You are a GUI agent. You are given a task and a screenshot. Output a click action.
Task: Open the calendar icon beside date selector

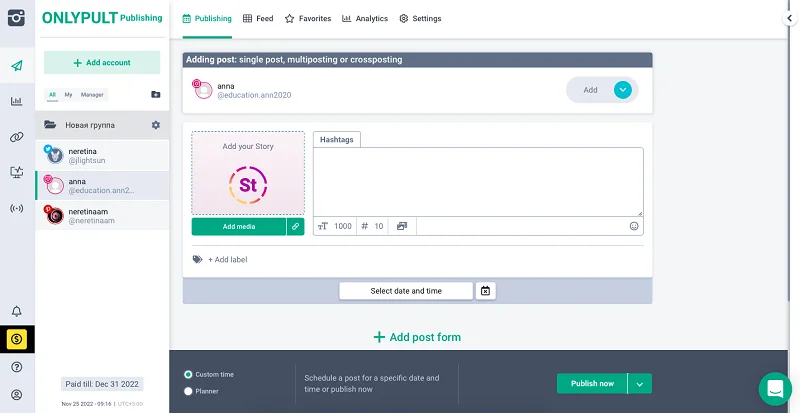click(x=485, y=291)
